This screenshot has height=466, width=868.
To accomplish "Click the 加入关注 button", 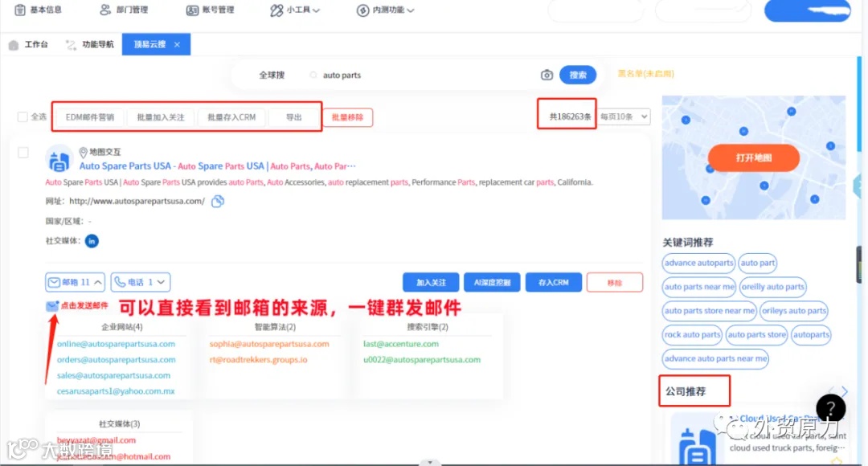I will (x=431, y=282).
